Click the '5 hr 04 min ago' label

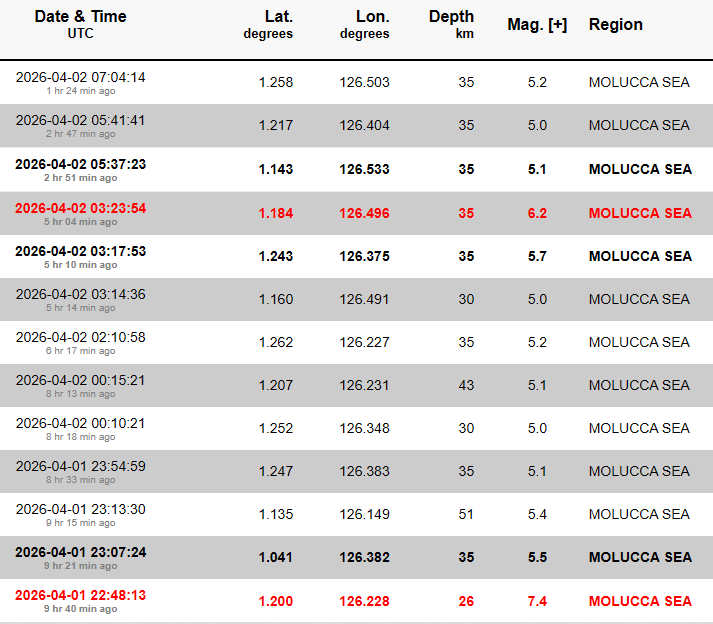pyautogui.click(x=80, y=222)
